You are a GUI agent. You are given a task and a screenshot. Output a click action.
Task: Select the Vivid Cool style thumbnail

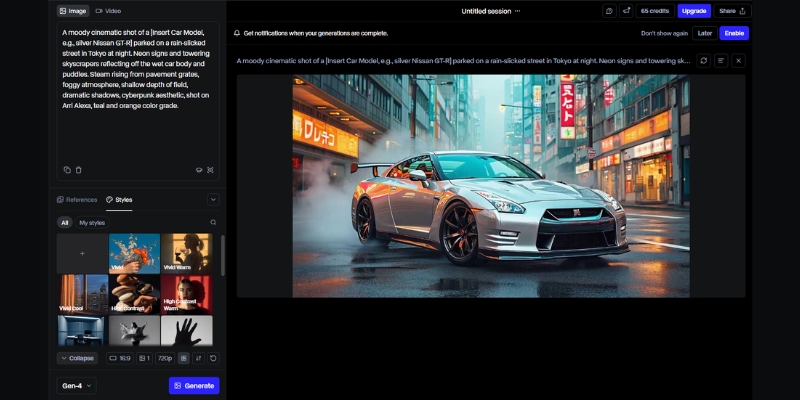(x=83, y=294)
